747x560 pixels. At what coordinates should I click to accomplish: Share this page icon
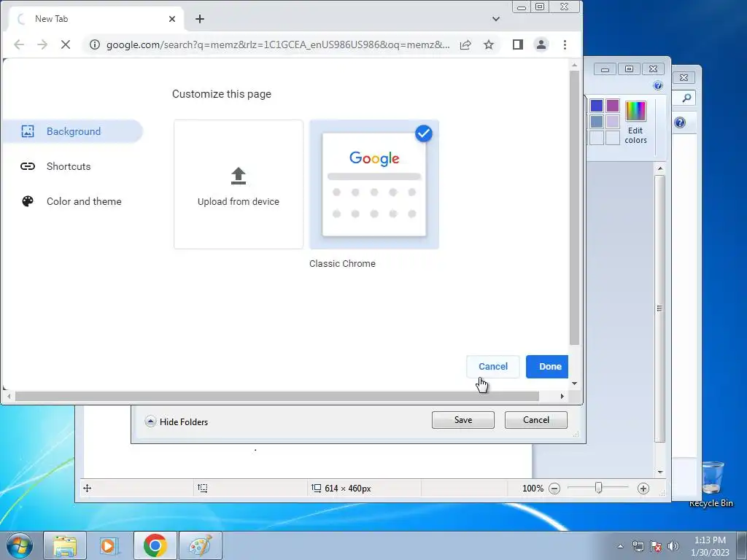[465, 44]
